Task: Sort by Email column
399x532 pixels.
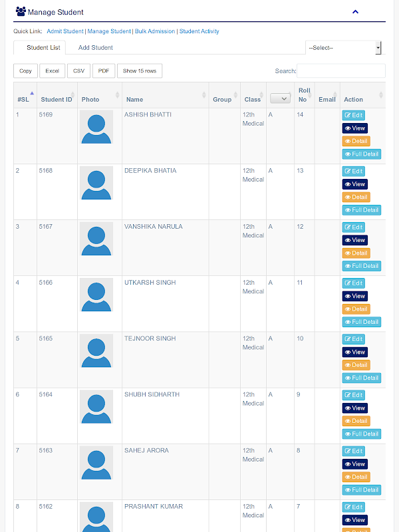Action: (x=327, y=95)
